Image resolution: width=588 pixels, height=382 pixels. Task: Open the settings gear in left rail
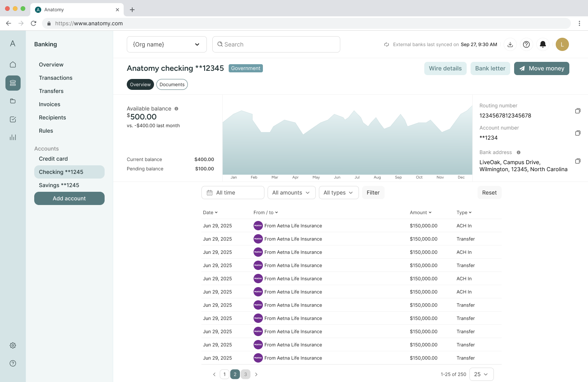(13, 345)
